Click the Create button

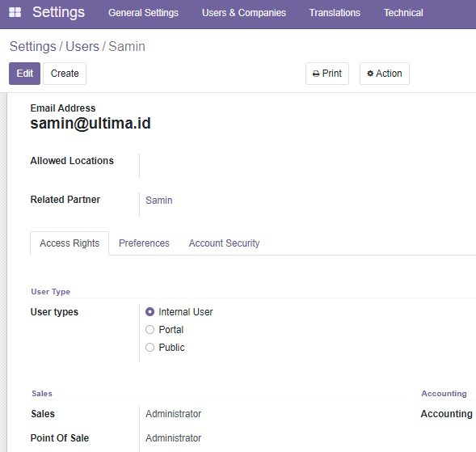[x=65, y=74]
